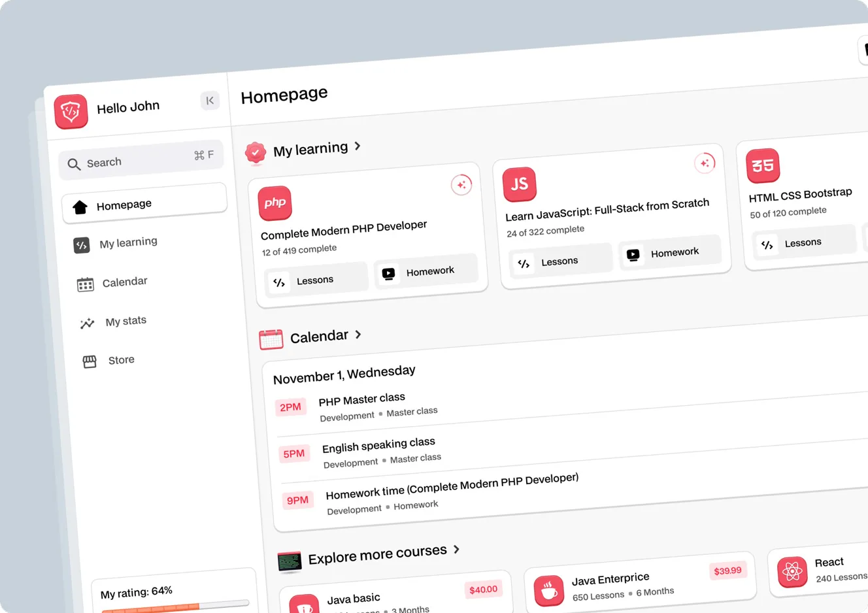Viewport: 868px width, 613px height.
Task: Click the code icon beside My learning in sidebar
Action: [x=82, y=246]
